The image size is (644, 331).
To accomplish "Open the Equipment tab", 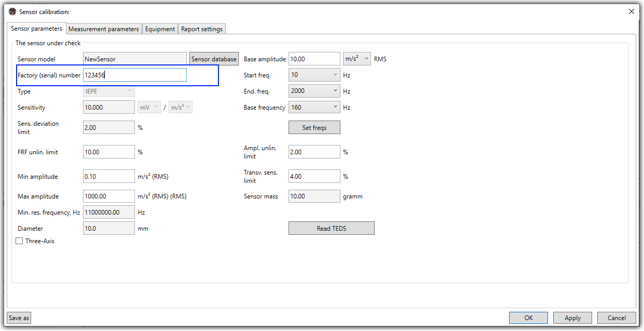I will [x=160, y=29].
